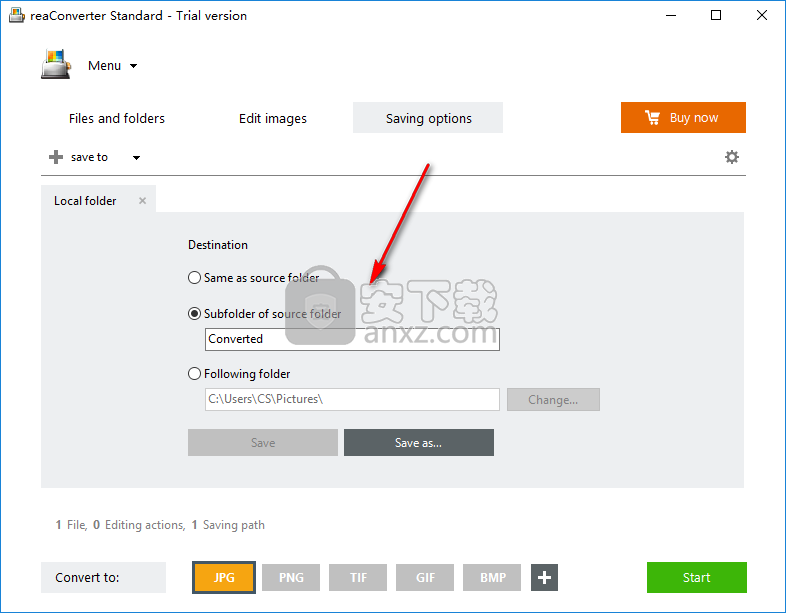Start the conversion with the Start button
Screen dimensions: 786x613
697,577
